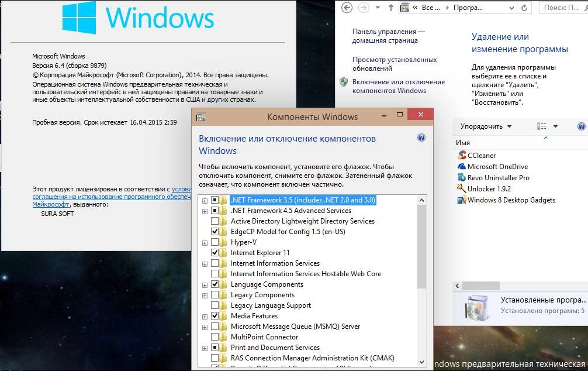
Task: Maximize the Компоненты Windows dialog
Action: coord(400,114)
